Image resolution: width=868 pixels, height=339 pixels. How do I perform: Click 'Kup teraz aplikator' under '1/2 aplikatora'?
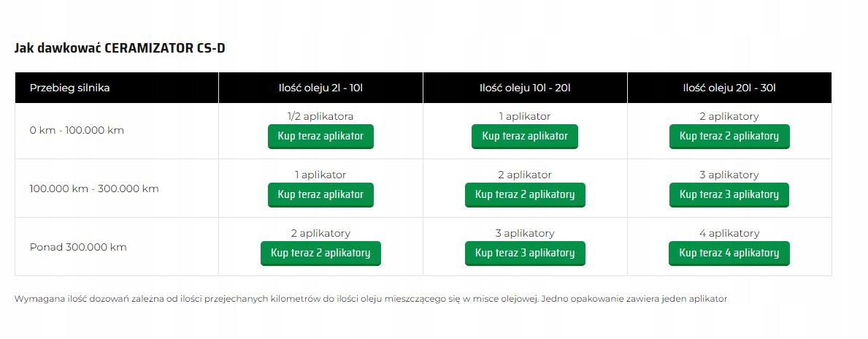[320, 137]
